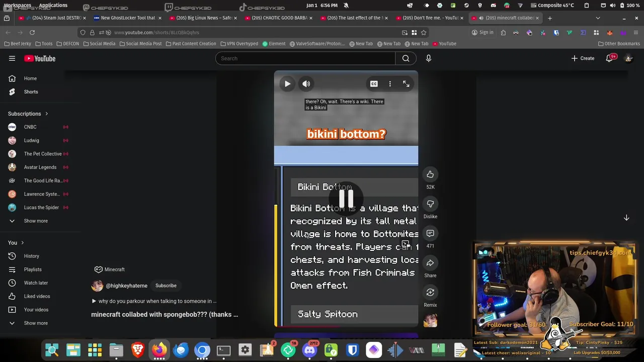This screenshot has width=644, height=362.
Task: Open the DEFCON bookmarks folder
Action: [67, 44]
